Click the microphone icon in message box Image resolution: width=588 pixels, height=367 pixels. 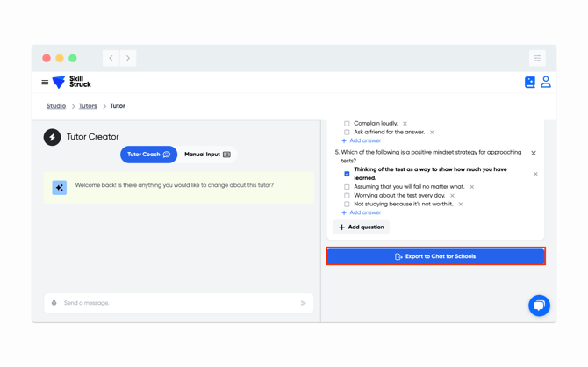point(54,303)
